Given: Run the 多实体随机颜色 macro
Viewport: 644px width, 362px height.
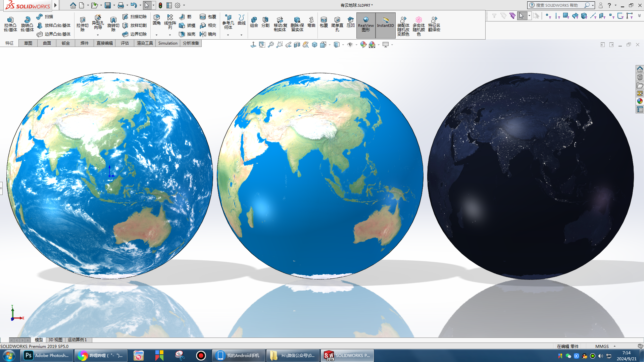Looking at the screenshot, I should click(x=419, y=26).
